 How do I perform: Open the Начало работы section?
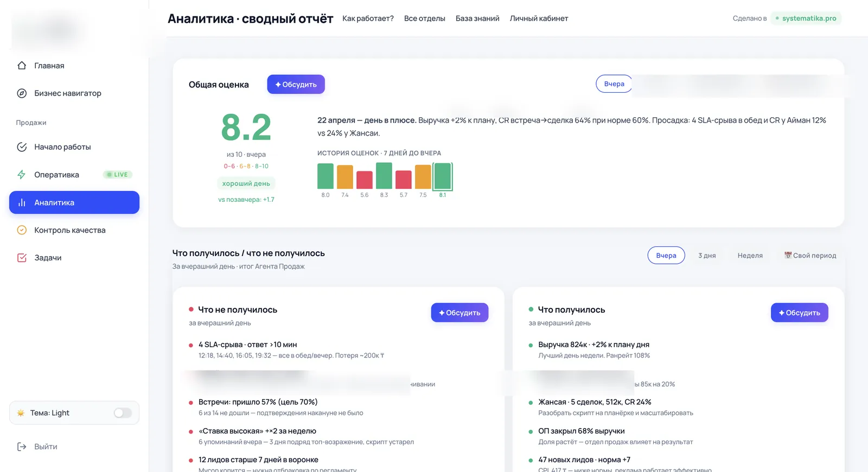pos(74,147)
